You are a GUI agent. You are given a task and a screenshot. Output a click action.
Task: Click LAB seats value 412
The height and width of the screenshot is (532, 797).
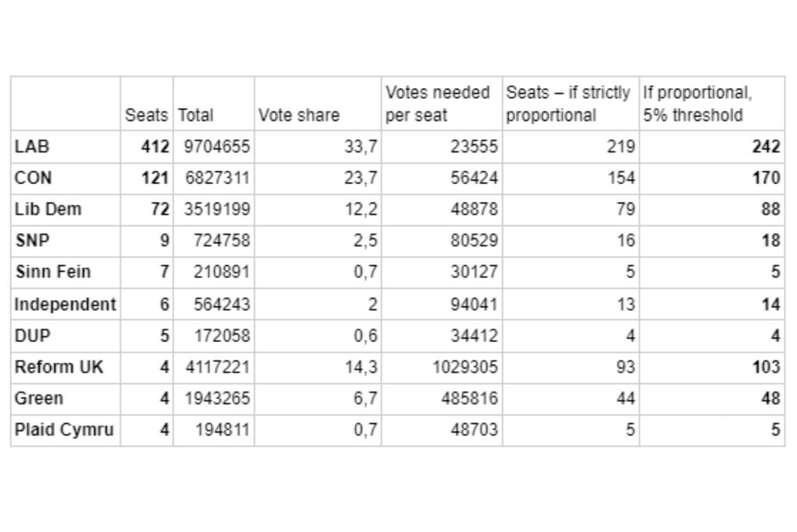tap(155, 146)
